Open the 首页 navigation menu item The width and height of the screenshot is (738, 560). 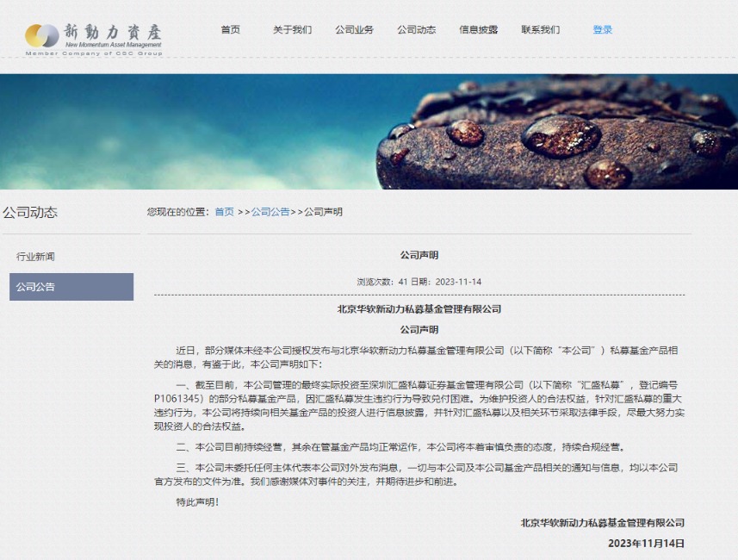[231, 29]
